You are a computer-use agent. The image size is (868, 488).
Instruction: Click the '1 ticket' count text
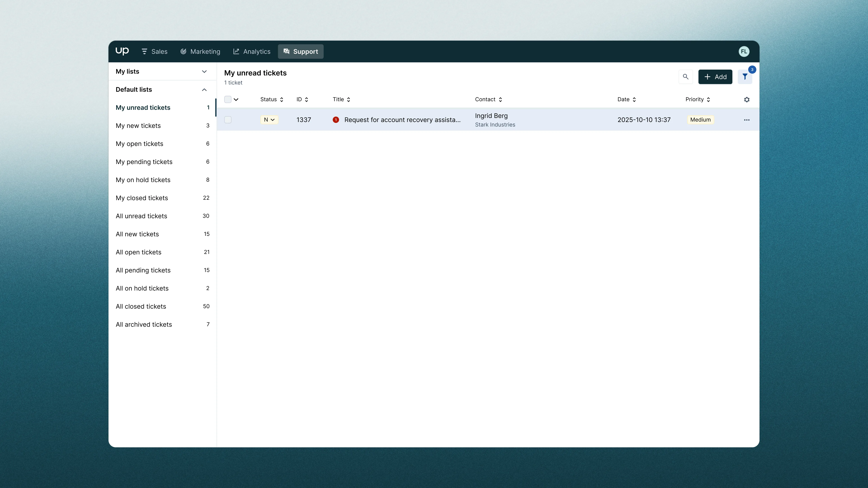click(x=233, y=83)
